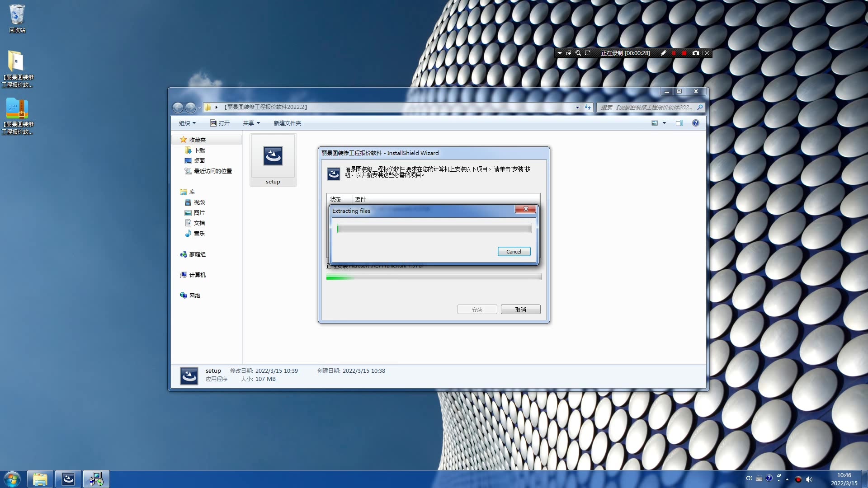Select 最近访问的位置 in navigation pane

(213, 171)
